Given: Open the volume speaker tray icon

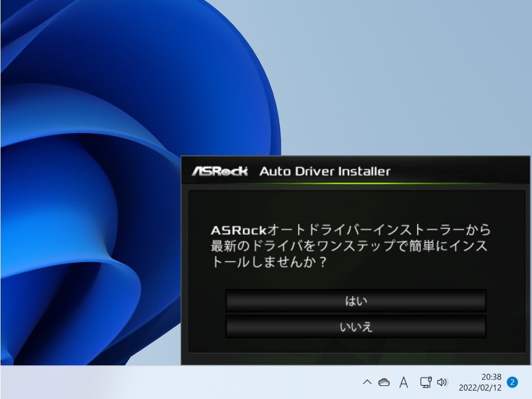Looking at the screenshot, I should 442,382.
